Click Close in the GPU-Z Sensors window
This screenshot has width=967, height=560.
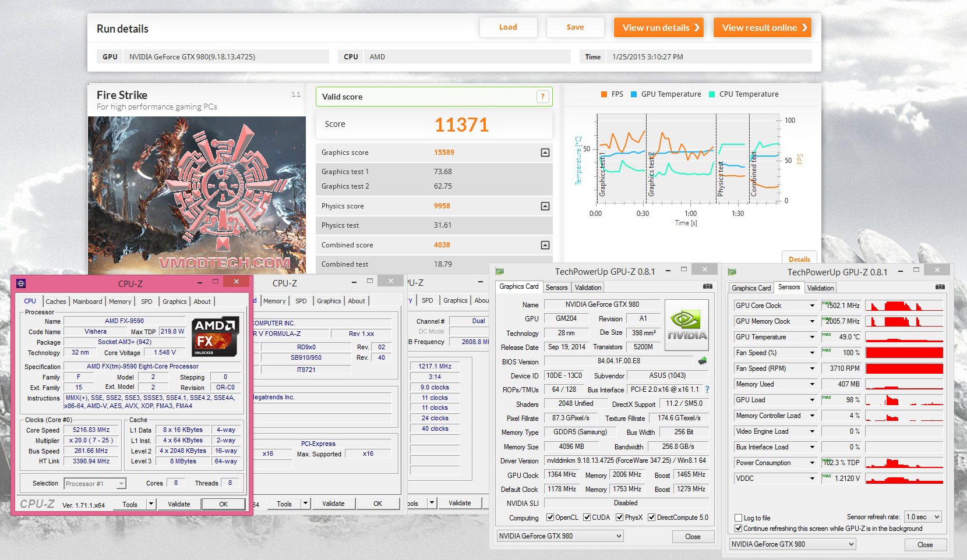[x=925, y=545]
